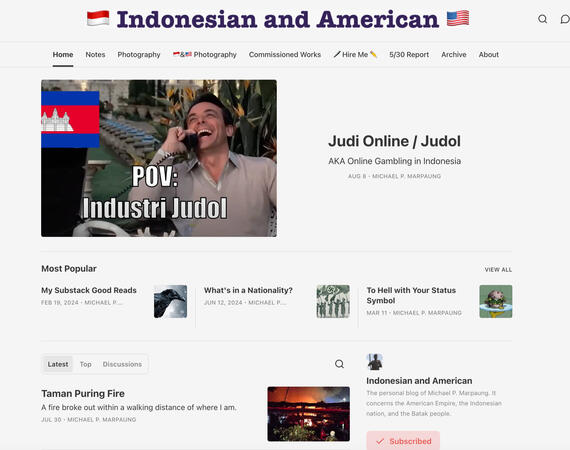The width and height of the screenshot is (570, 450).
Task: Open the author avatar above Indonesian and American
Action: coord(374,362)
